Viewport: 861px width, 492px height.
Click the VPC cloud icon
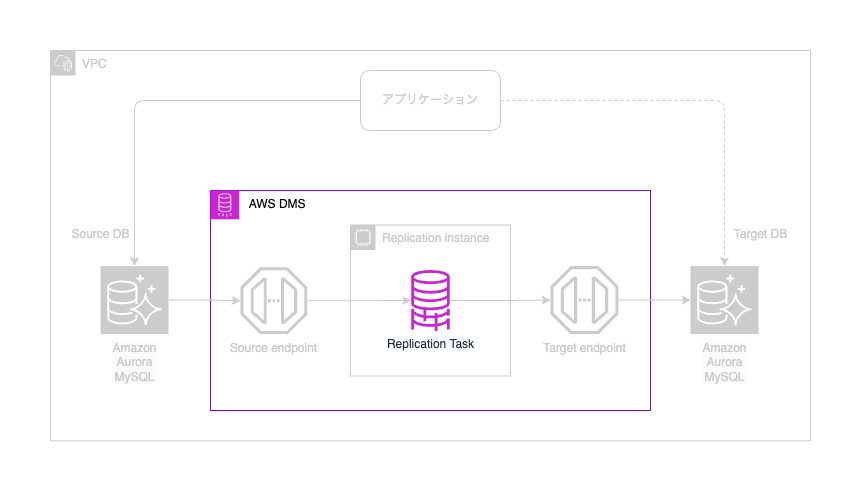[x=63, y=63]
